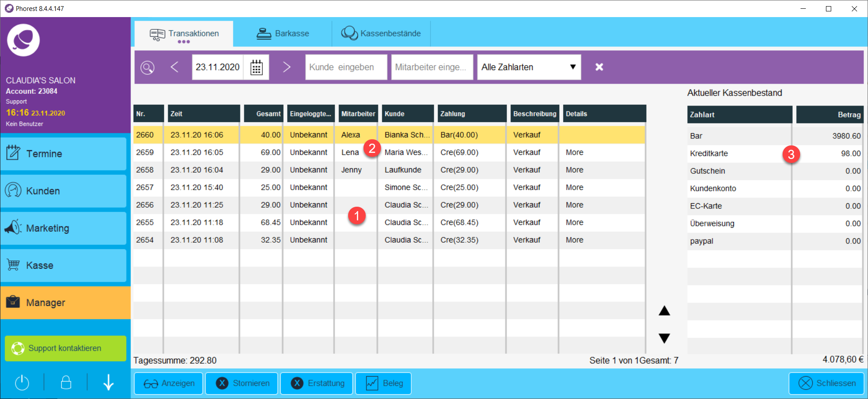Expand More details for transaction 2659
The height and width of the screenshot is (399, 868).
(574, 152)
